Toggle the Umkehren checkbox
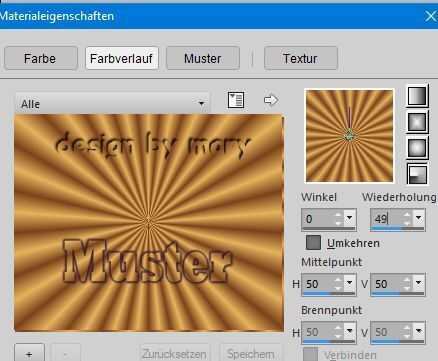The image size is (438, 361). pyautogui.click(x=313, y=243)
